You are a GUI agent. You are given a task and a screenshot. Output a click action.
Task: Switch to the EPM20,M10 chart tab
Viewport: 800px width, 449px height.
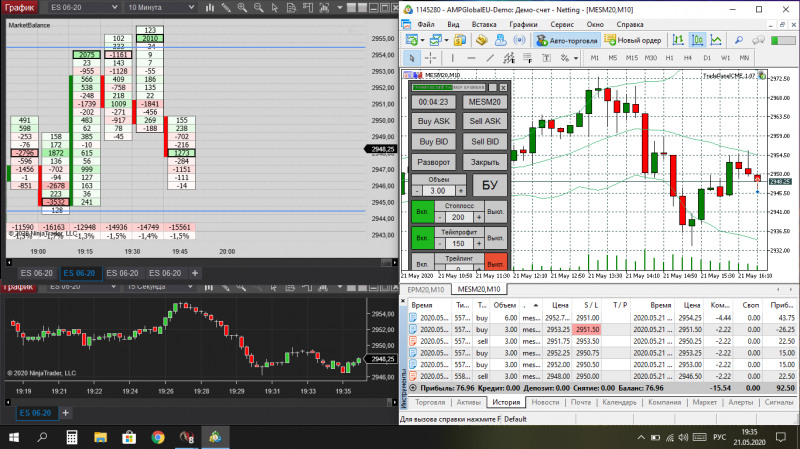pos(426,289)
